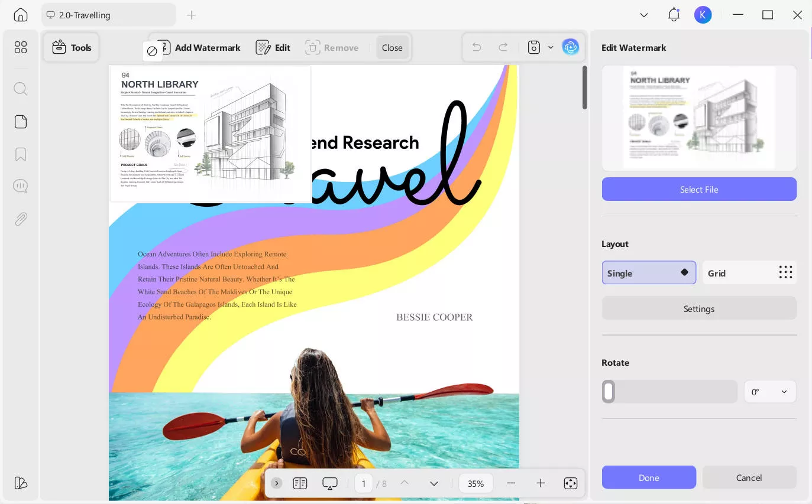The height and width of the screenshot is (504, 812).
Task: Click the Rotate slider handle
Action: 609,391
